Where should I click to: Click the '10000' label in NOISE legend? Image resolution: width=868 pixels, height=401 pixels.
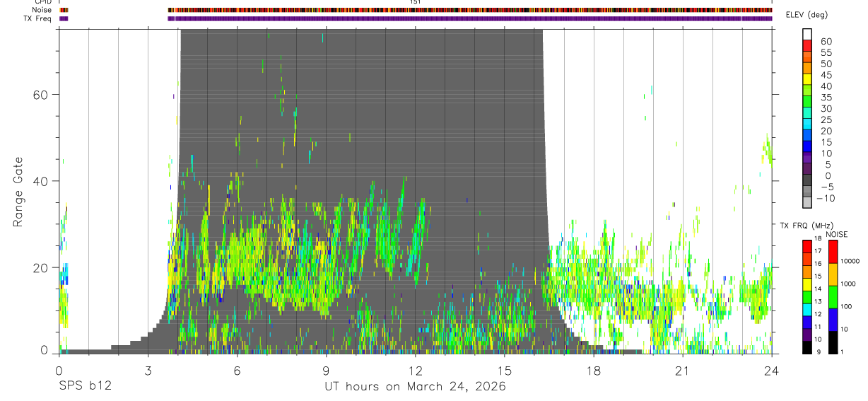click(x=850, y=261)
